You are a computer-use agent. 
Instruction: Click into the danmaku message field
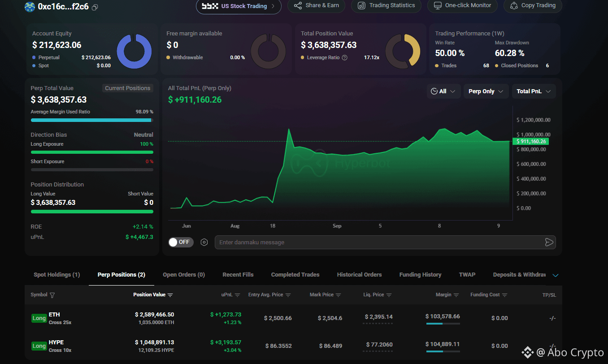[x=379, y=242]
